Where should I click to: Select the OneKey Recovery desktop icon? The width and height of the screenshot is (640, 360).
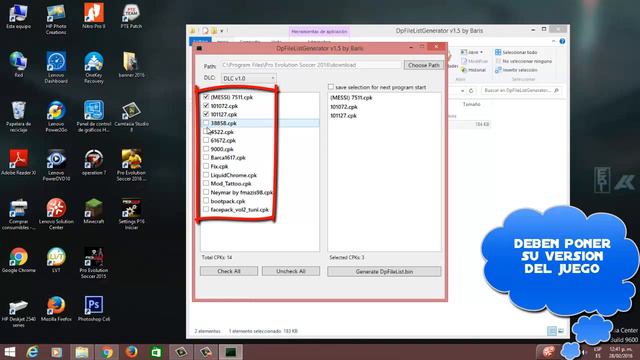93,67
